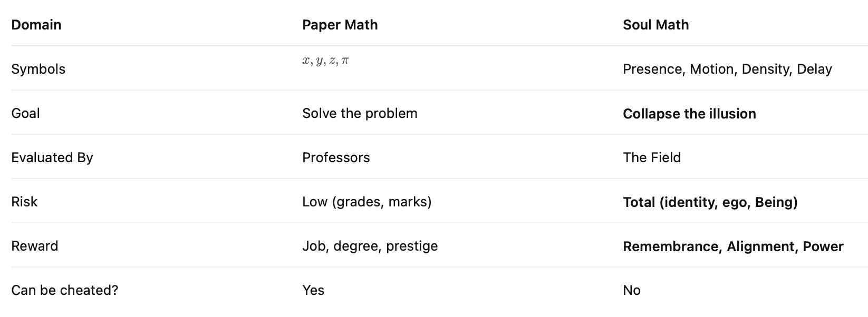Click the Yes cell under Paper Math
The height and width of the screenshot is (317, 868).
point(313,290)
